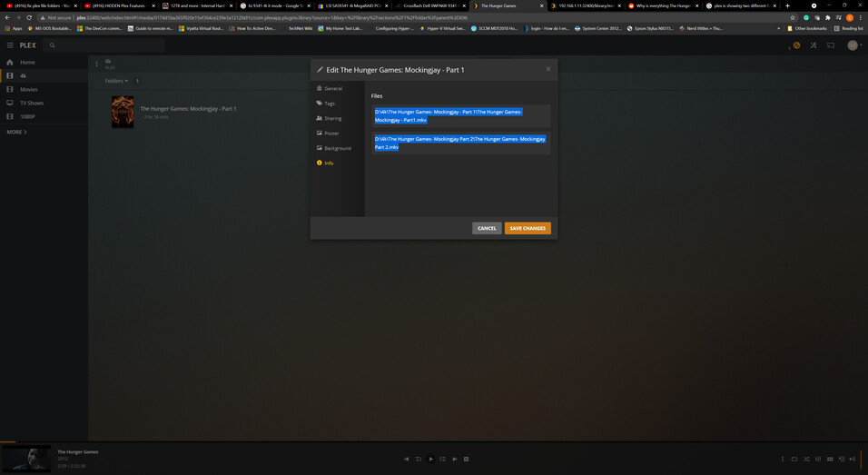Click Save Changes button

pos(528,228)
